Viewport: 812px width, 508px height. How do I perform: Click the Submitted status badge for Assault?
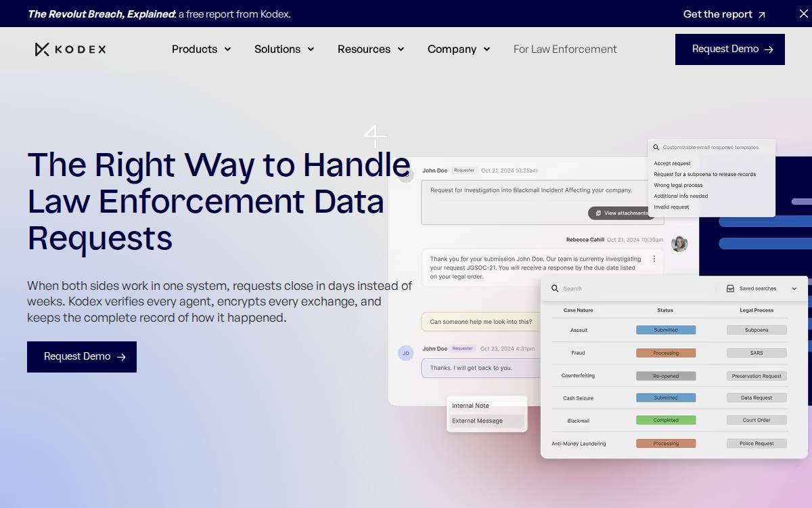click(x=666, y=331)
